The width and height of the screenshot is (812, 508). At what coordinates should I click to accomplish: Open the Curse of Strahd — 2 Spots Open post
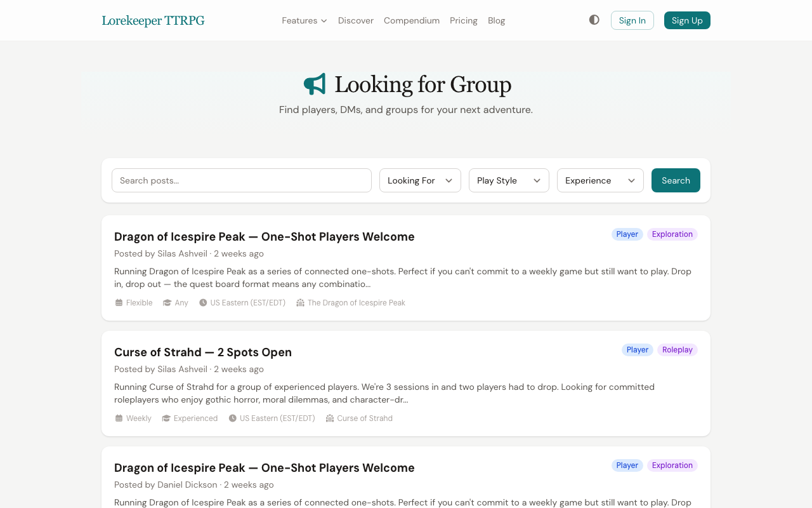(x=203, y=352)
